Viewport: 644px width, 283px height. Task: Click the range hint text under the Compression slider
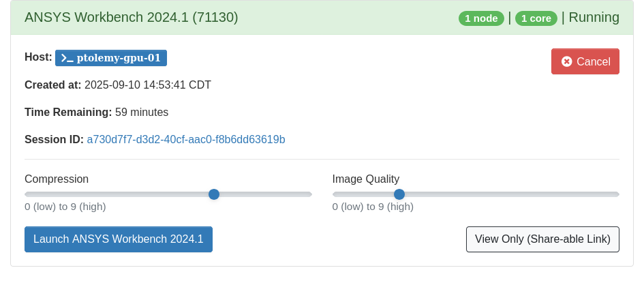(65, 207)
